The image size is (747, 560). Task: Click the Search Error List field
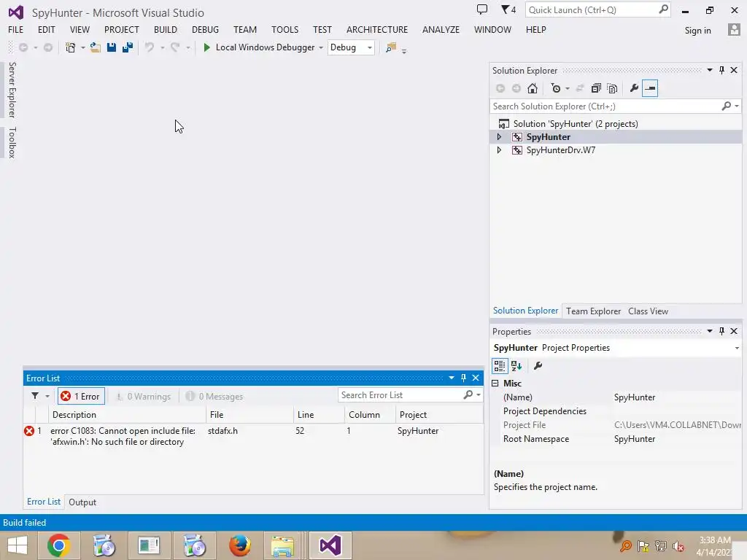pos(400,395)
